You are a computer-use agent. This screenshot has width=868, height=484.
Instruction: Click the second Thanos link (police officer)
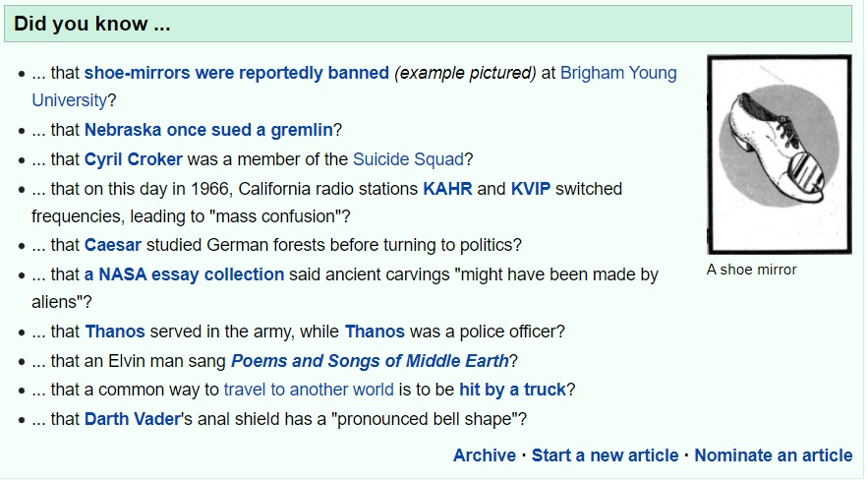tap(375, 332)
